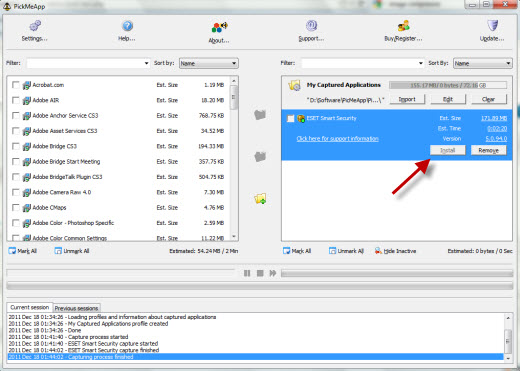Tick the ESET Smart Security checkbox
Image resolution: width=520 pixels, height=371 pixels.
point(291,118)
